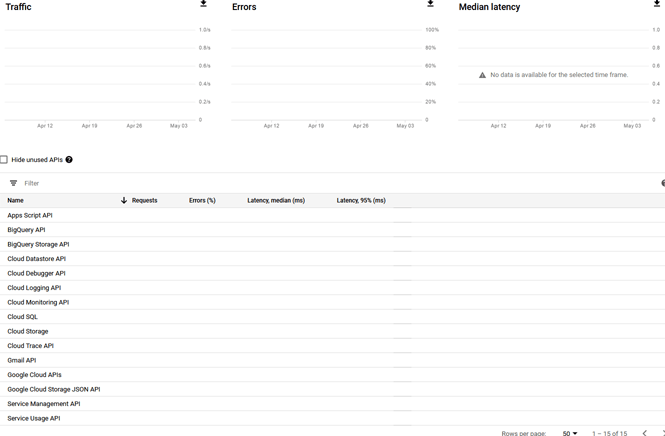Open the Cloud SQL entry
The width and height of the screenshot is (665, 436).
coord(22,316)
